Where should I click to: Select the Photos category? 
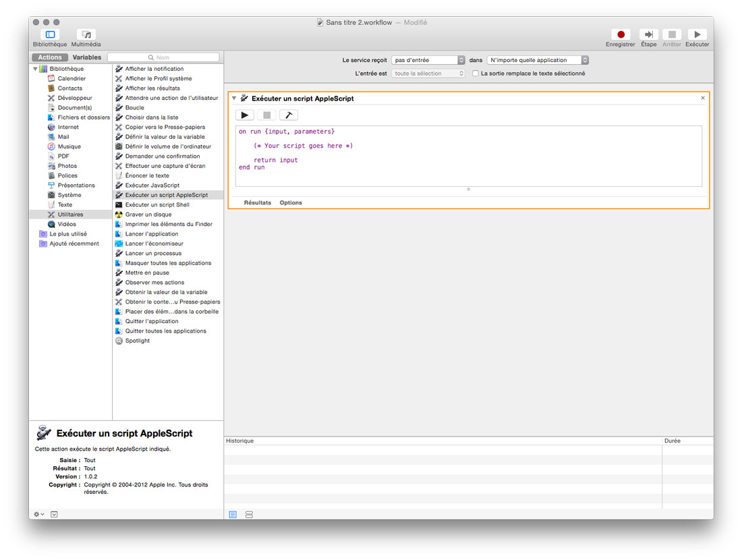(x=67, y=166)
